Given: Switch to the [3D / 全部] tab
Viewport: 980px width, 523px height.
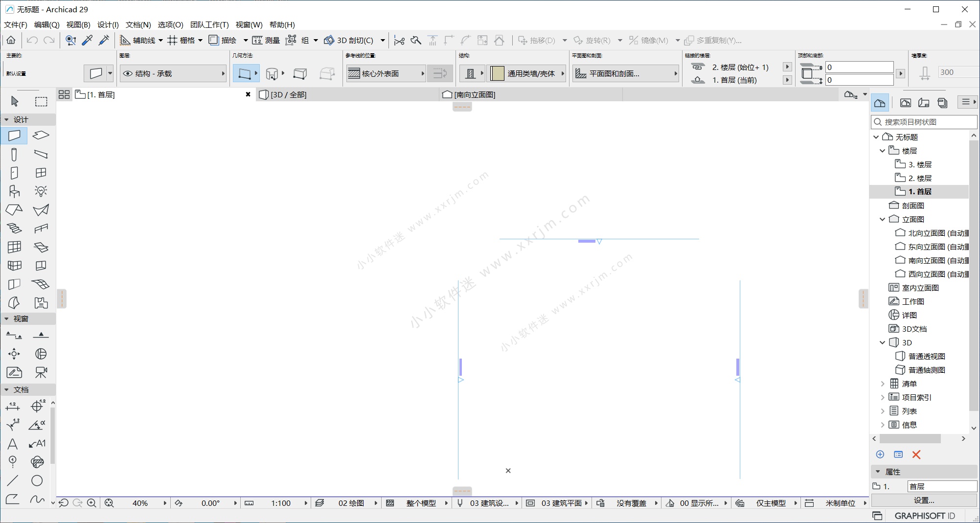Looking at the screenshot, I should click(x=289, y=94).
